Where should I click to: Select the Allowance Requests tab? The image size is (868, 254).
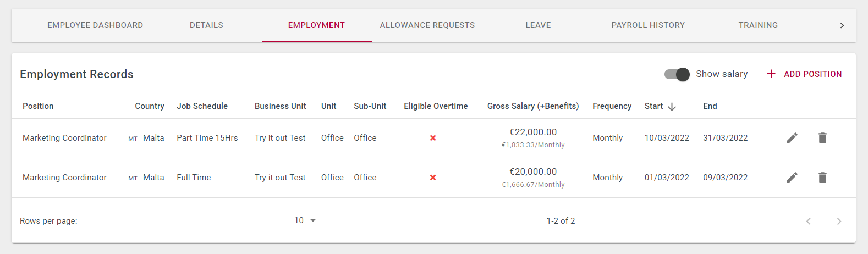(427, 25)
